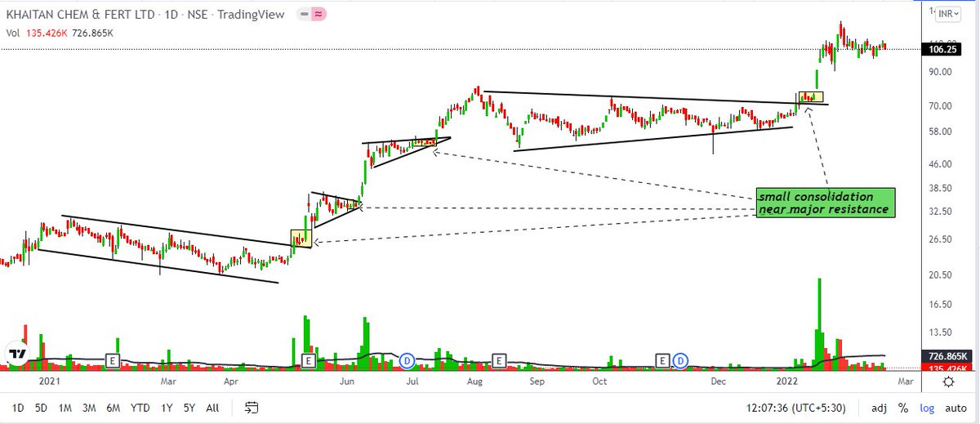Screen dimensions: 980x424
Task: Open chart settings gear icon
Action: click(947, 381)
